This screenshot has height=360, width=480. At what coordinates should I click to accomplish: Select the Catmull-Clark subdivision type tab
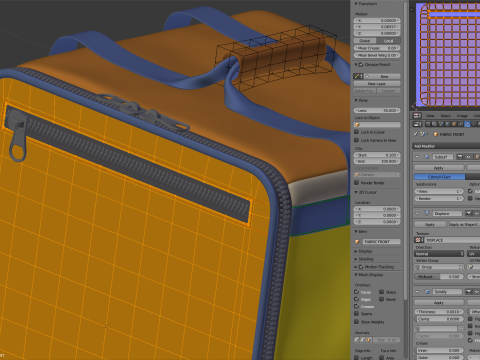(439, 177)
